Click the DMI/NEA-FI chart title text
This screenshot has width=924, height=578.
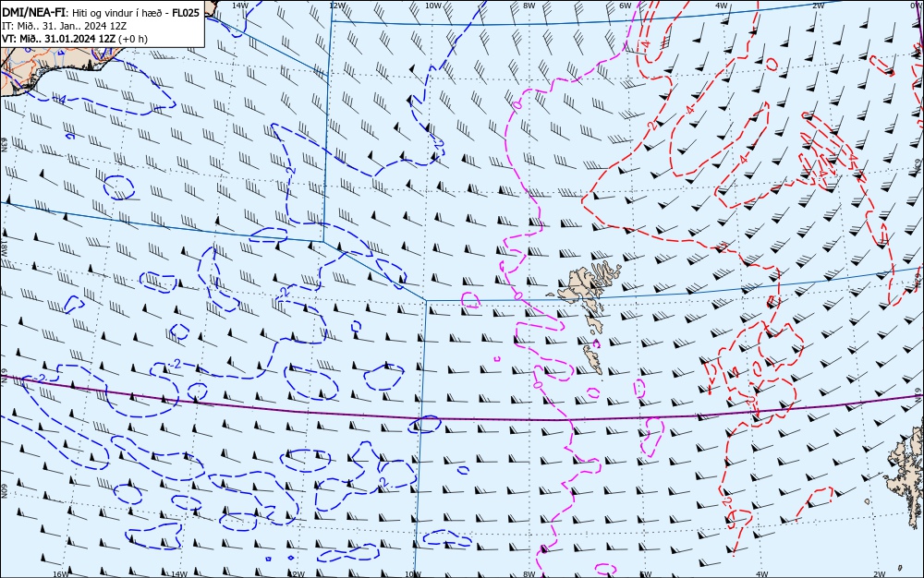pos(33,13)
